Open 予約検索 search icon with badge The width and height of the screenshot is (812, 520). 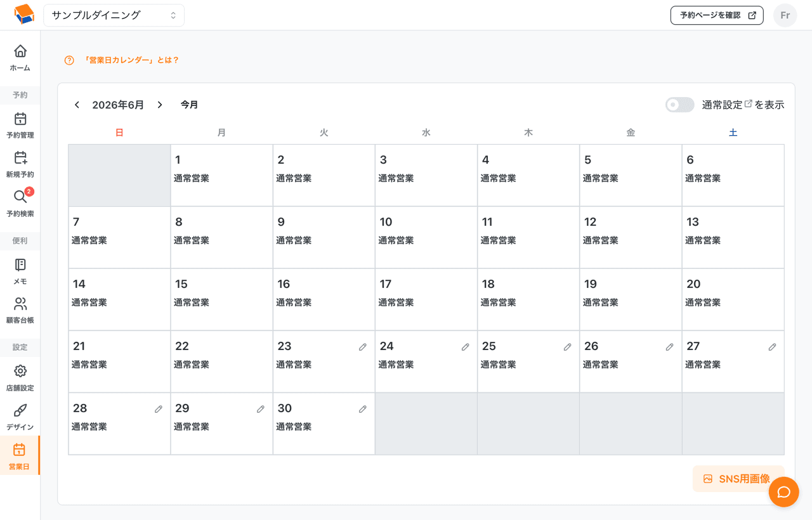tap(20, 197)
